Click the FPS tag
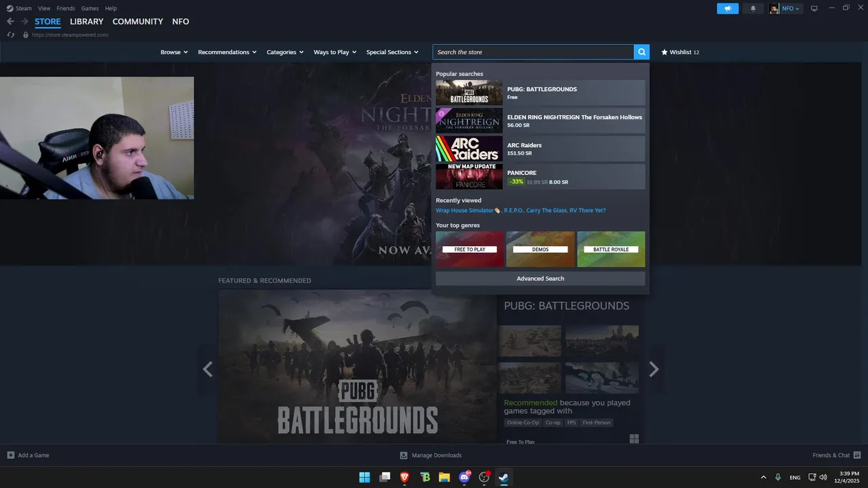Viewport: 868px width, 488px height. (572, 422)
